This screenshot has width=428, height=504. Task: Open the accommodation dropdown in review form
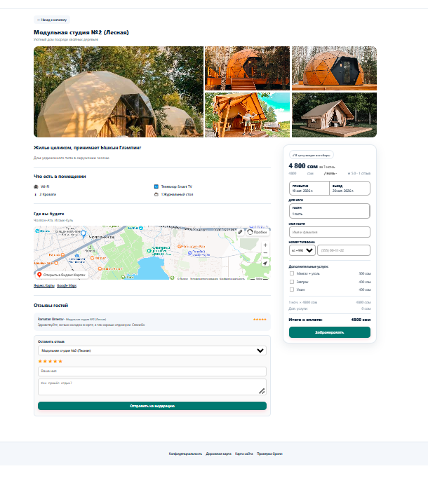(x=152, y=350)
